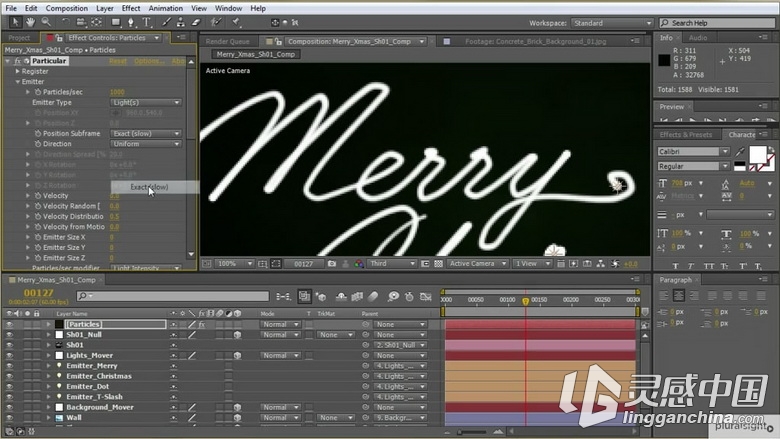Expand the Register group
Screen dimensions: 780x439
17,71
